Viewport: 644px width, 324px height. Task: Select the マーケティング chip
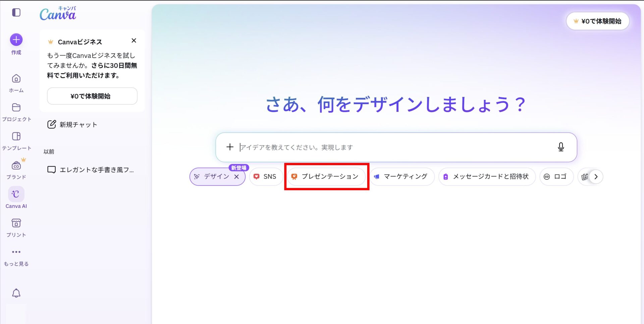click(401, 177)
